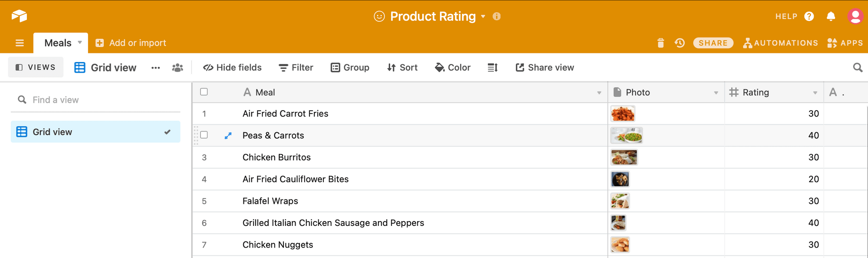The image size is (868, 258).
Task: Click the Airtable home logo
Action: (x=19, y=16)
